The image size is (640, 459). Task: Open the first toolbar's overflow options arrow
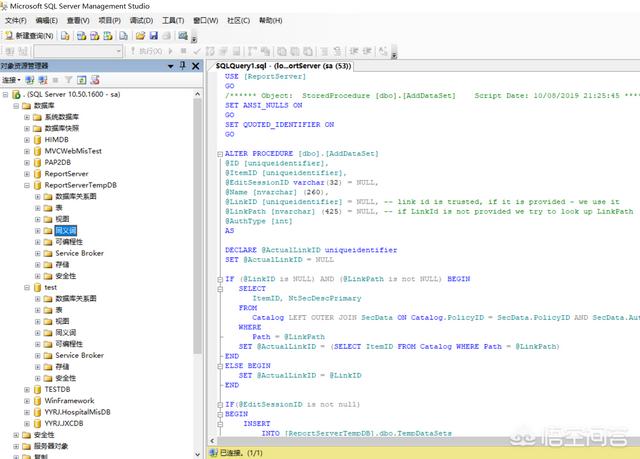[194, 38]
